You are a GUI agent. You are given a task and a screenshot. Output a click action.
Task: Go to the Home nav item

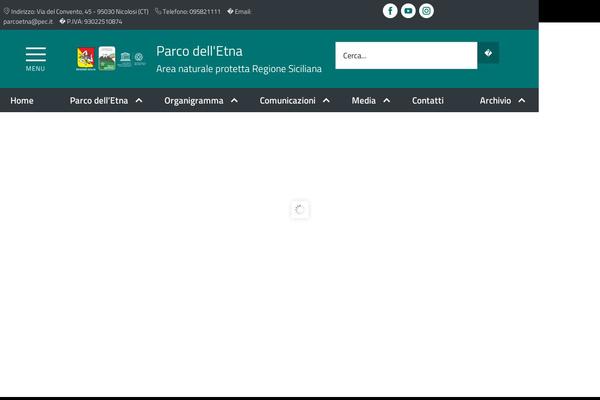tap(22, 101)
